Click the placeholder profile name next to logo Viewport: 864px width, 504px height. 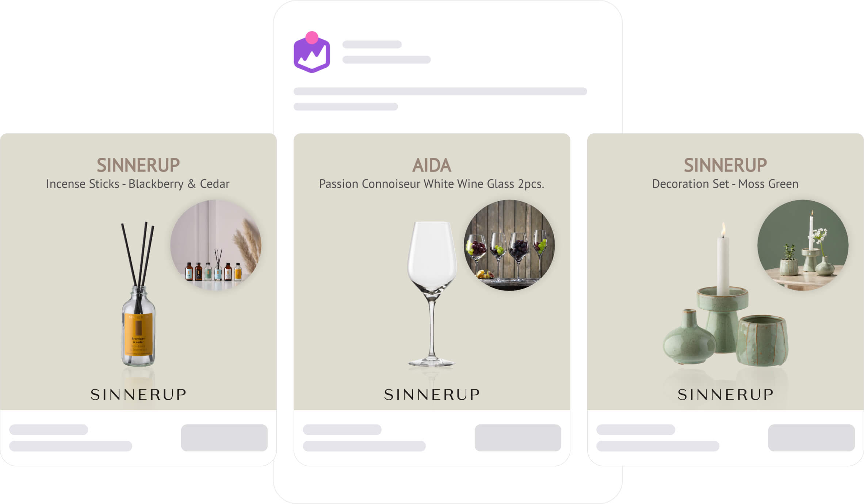[x=372, y=45]
